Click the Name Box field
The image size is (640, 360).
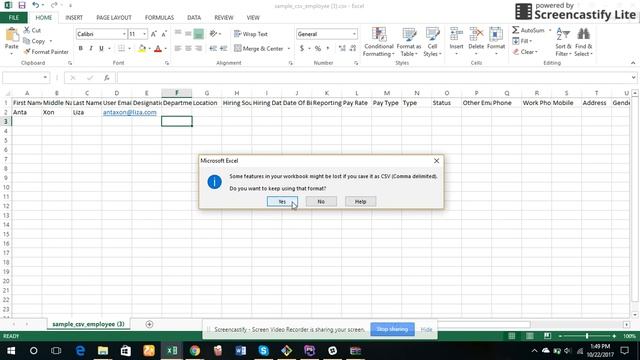tap(25, 78)
